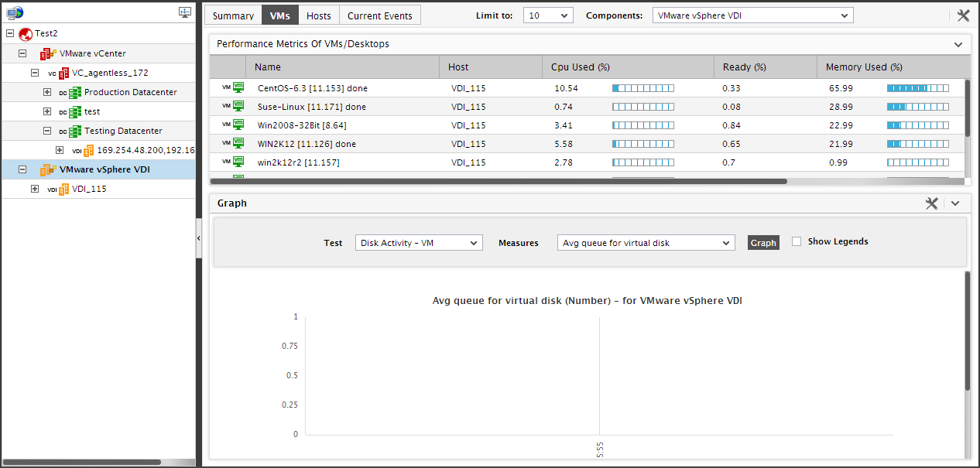Viewport: 980px width, 468px height.
Task: Select VDI_115 in the tree
Action: 89,189
